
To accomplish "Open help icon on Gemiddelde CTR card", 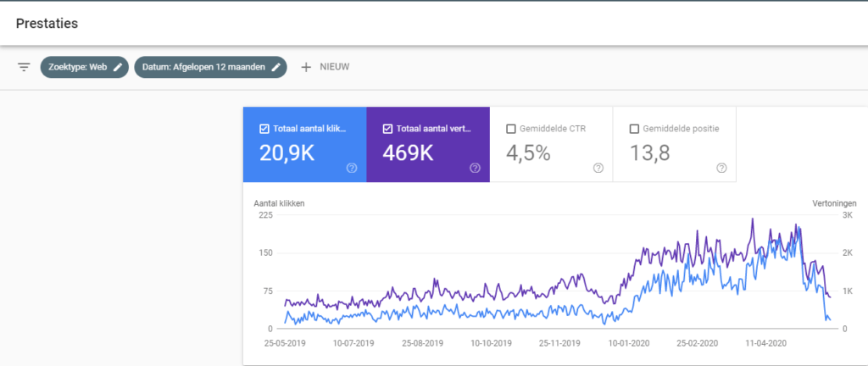I will click(x=598, y=168).
